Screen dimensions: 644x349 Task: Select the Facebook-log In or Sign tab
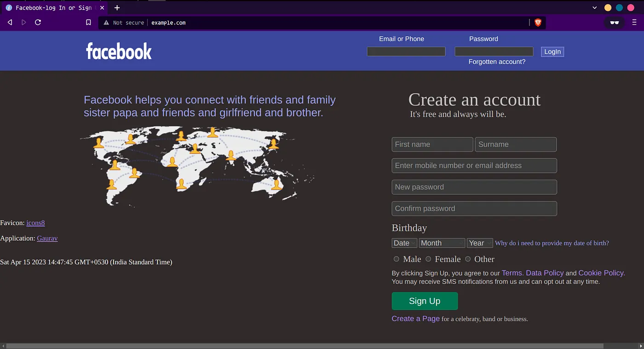click(54, 8)
